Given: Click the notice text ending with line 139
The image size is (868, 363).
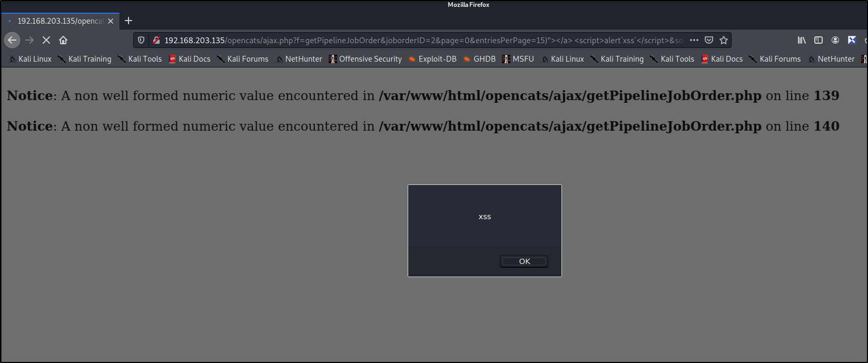Looking at the screenshot, I should [423, 96].
